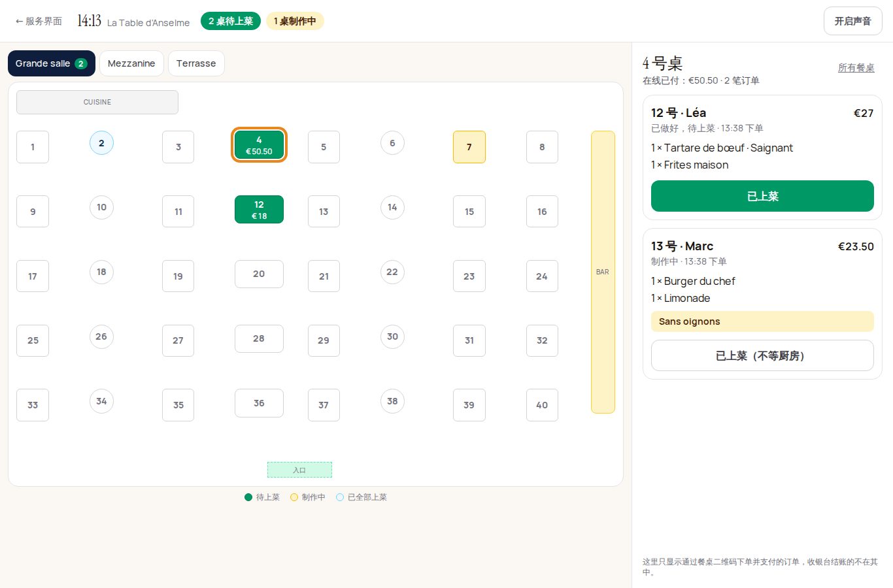Screen dimensions: 893x588
Task: Select table 40 on floor plan
Action: [542, 405]
